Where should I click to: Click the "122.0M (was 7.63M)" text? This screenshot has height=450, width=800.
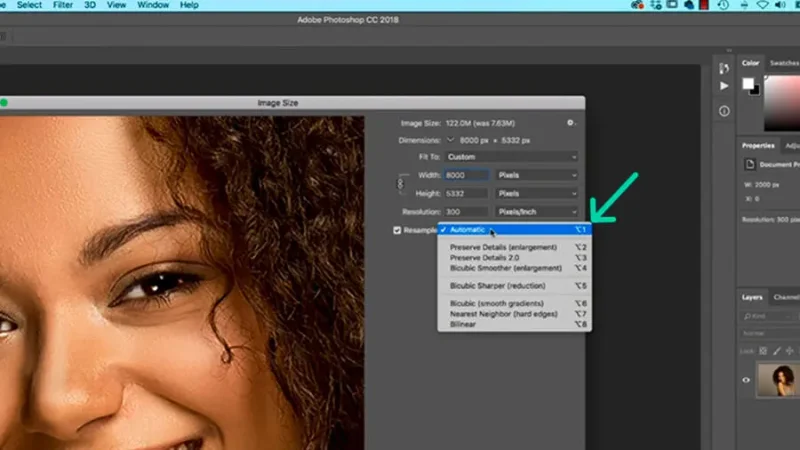pyautogui.click(x=480, y=123)
